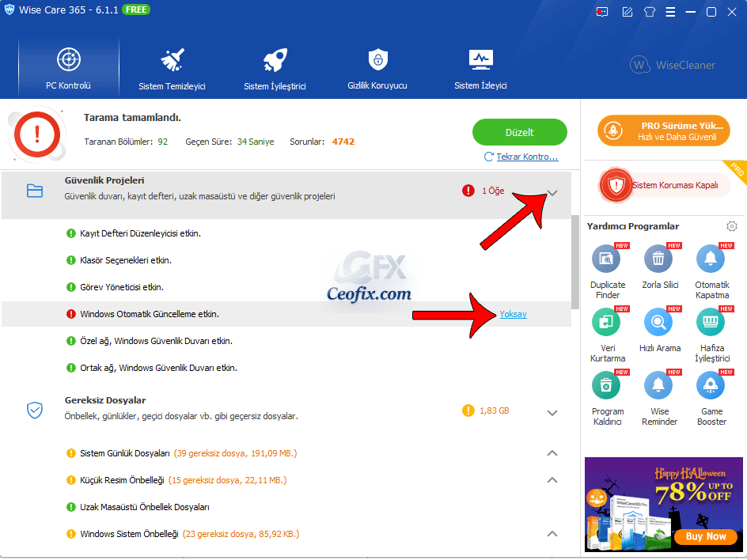This screenshot has height=560, width=747.
Task: Open the skin shirt icon in title bar
Action: tap(650, 12)
